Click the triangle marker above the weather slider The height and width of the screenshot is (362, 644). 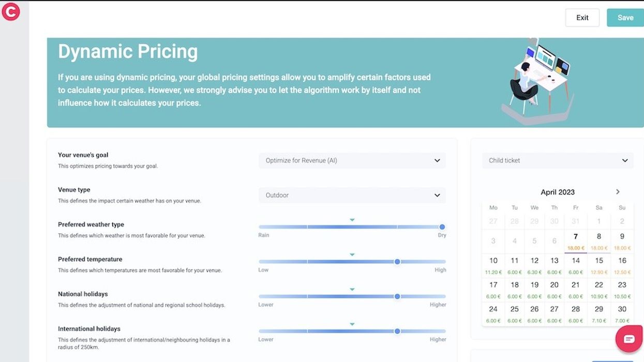point(352,219)
